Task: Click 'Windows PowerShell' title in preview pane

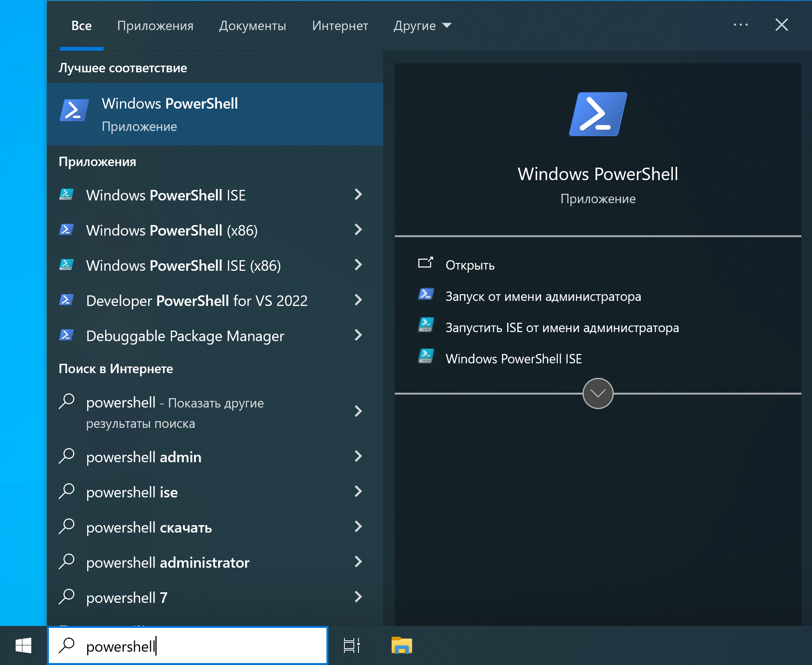Action: tap(598, 174)
